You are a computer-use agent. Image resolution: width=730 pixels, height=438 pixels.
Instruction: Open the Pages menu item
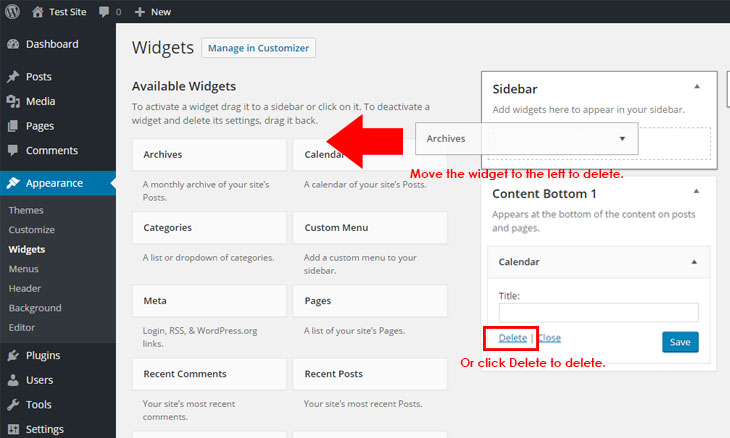coord(40,126)
